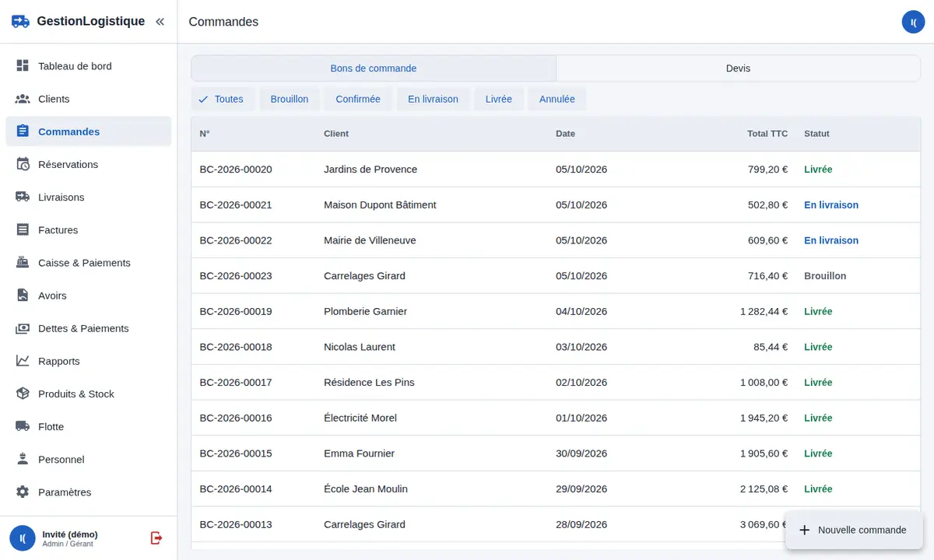
Task: Select the Emma Fournier order row
Action: [556, 453]
